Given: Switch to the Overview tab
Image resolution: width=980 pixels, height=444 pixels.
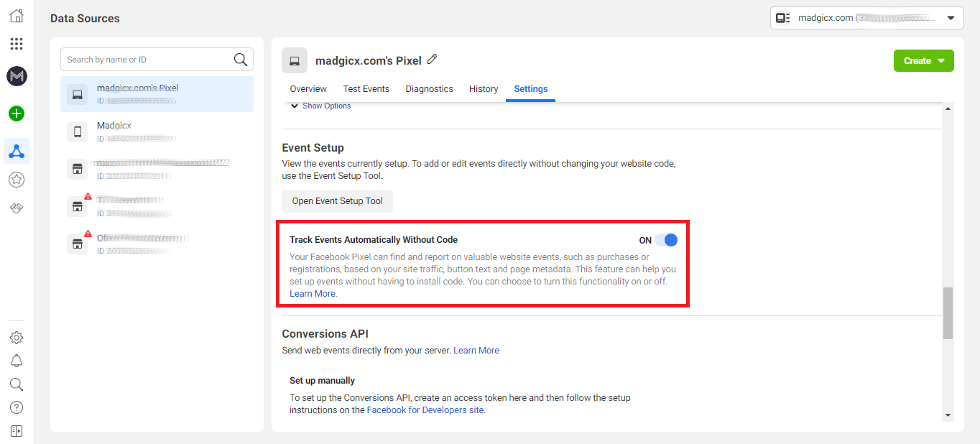Looking at the screenshot, I should [x=308, y=89].
